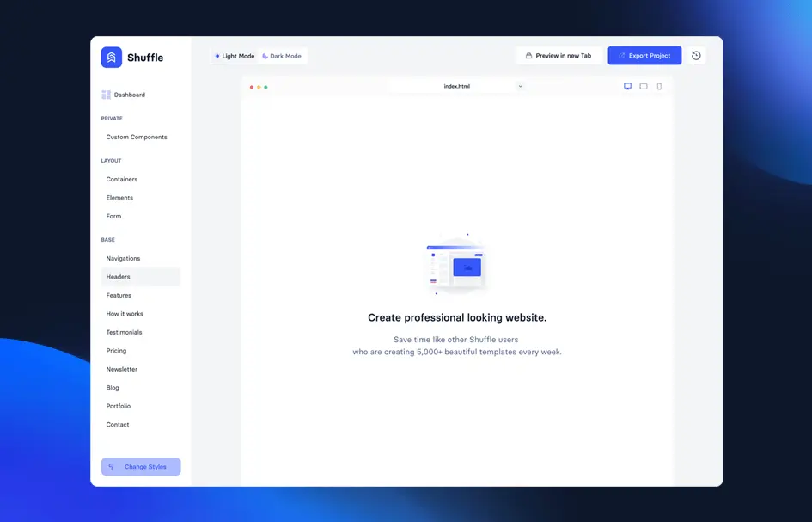Image resolution: width=812 pixels, height=522 pixels.
Task: Expand the index.html page dropdown
Action: click(520, 86)
